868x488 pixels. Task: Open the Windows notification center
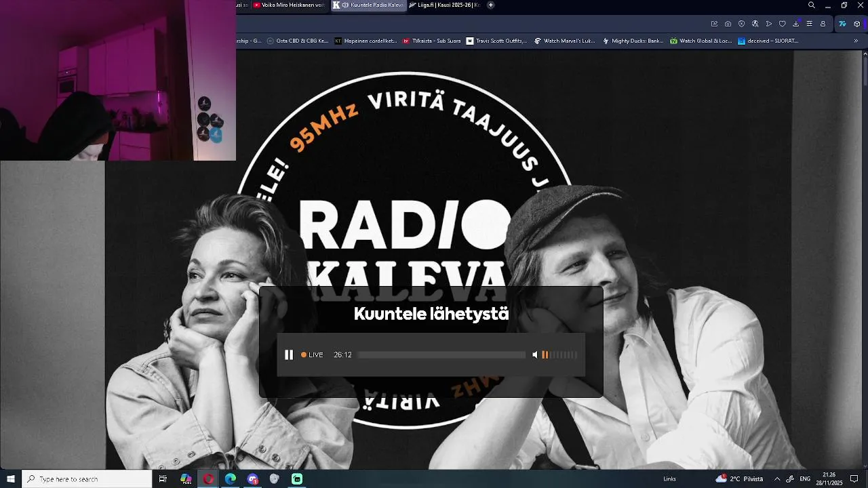tap(854, 479)
